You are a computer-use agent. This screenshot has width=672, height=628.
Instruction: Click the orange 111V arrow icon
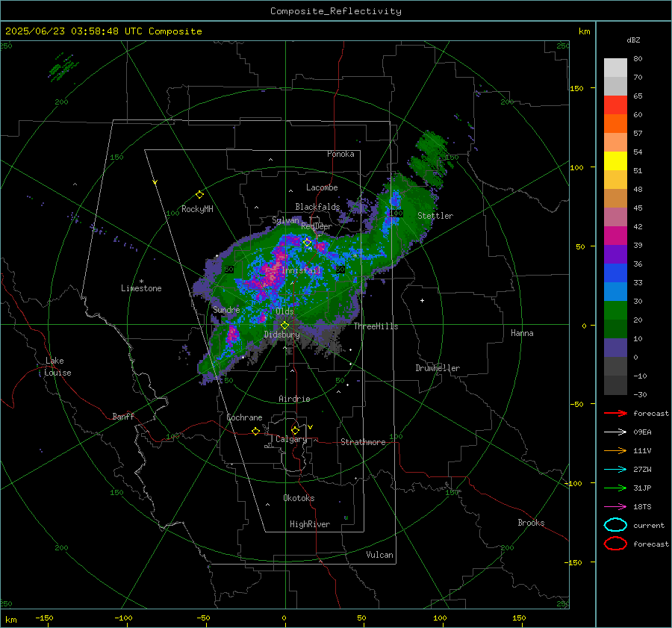[615, 450]
